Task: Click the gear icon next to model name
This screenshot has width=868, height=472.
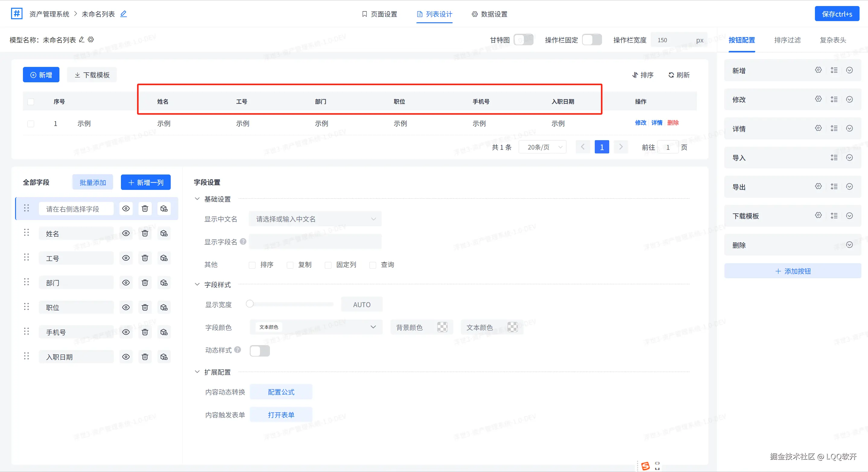Action: coord(91,40)
